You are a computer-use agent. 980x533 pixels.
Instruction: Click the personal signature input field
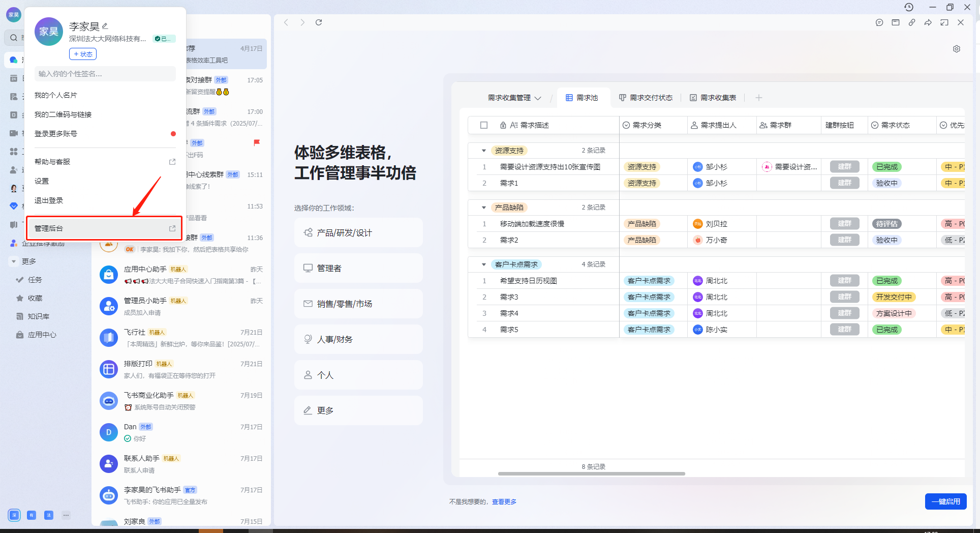[x=105, y=74]
